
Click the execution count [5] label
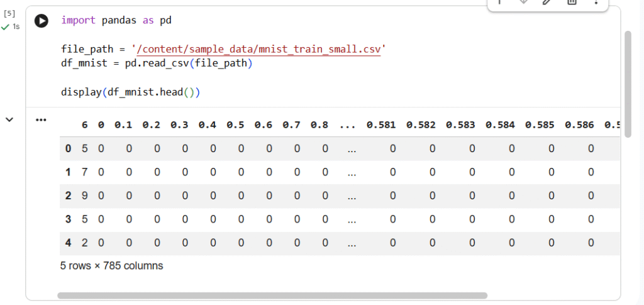pos(9,13)
